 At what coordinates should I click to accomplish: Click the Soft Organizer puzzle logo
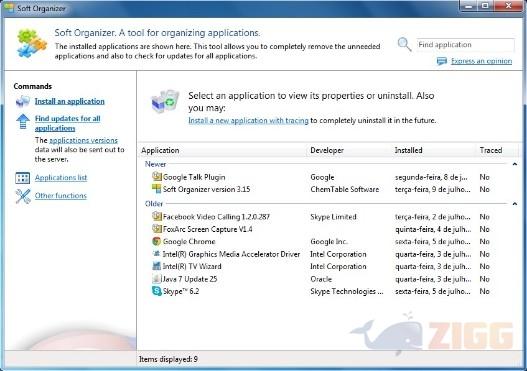[x=32, y=43]
